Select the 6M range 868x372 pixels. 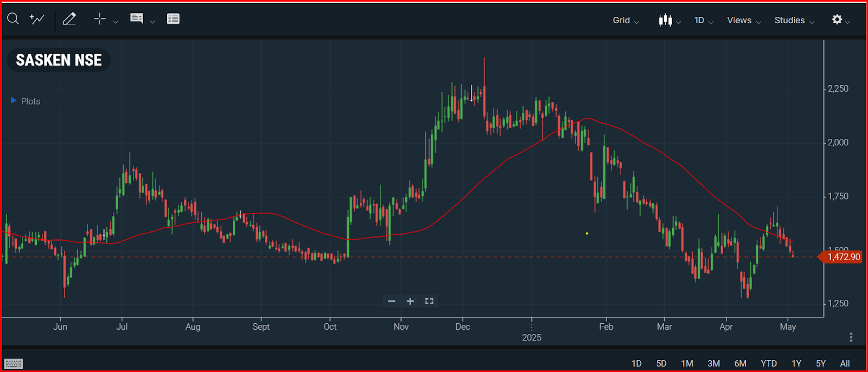coord(740,363)
